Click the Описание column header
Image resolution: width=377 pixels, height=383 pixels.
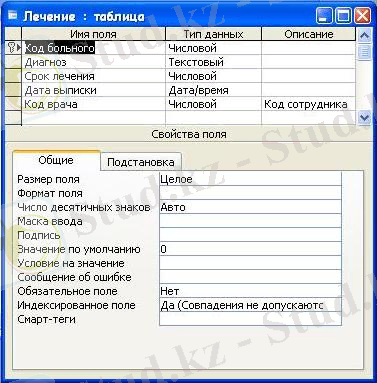309,34
